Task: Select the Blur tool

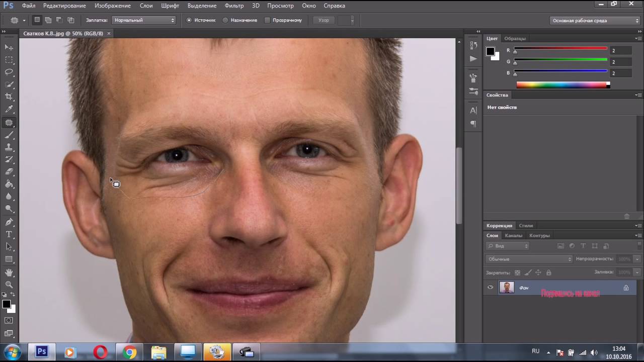Action: coord(9,197)
